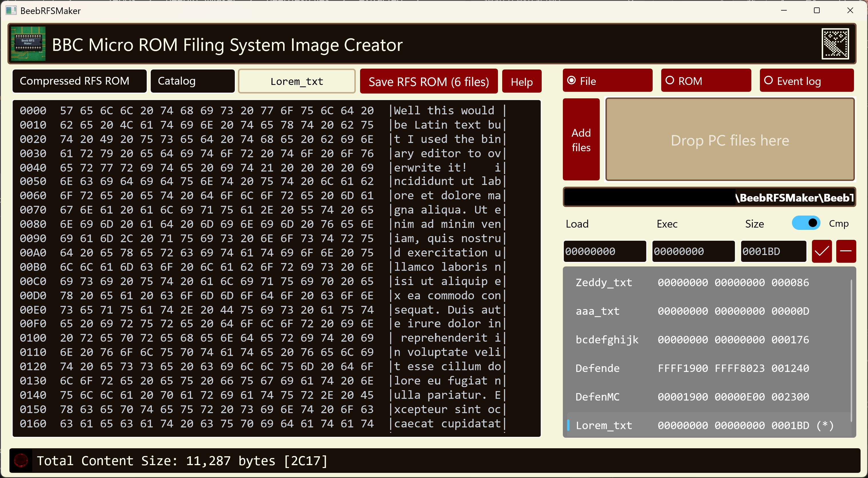Click Zeddy_txt size value 000086
The width and height of the screenshot is (868, 478).
(790, 282)
